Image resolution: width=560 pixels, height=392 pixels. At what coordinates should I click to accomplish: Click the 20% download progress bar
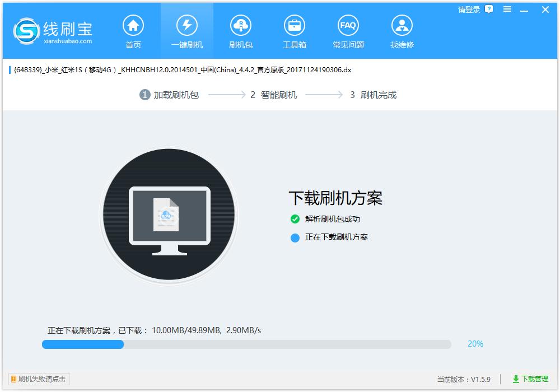(x=246, y=344)
